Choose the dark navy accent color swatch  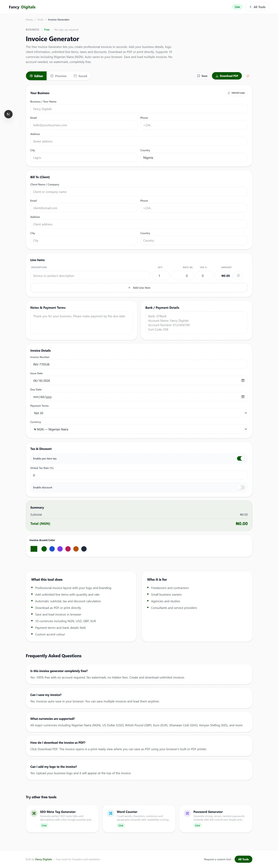pyautogui.click(x=84, y=549)
